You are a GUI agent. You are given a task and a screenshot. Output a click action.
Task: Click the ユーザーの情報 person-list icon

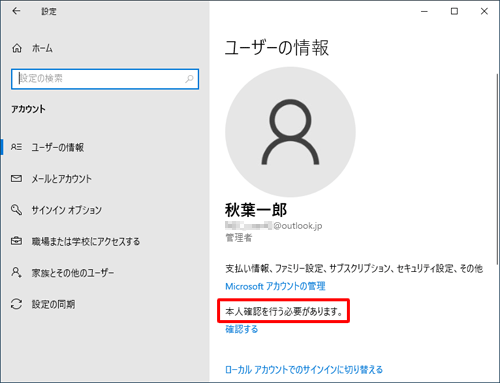click(x=16, y=147)
